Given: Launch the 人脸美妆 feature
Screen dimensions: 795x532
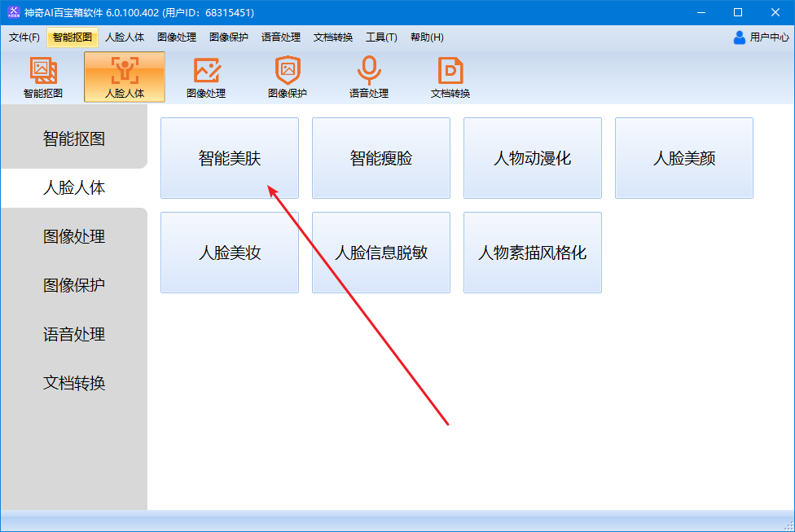Looking at the screenshot, I should (x=230, y=253).
